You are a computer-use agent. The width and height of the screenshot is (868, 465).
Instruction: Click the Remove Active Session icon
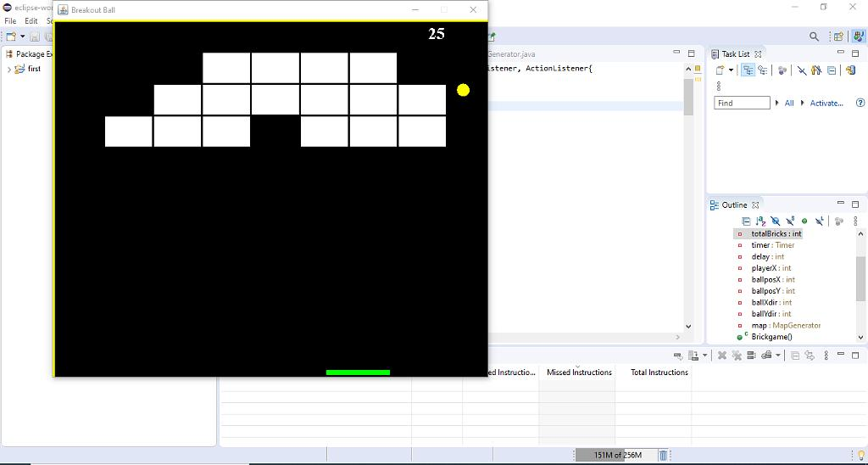pos(722,356)
